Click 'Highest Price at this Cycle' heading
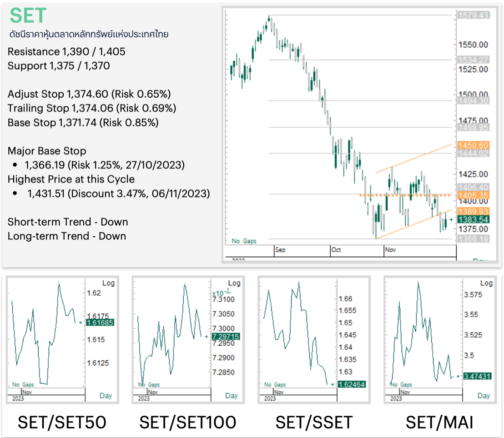Viewport: 504px width, 438px height. (x=71, y=179)
